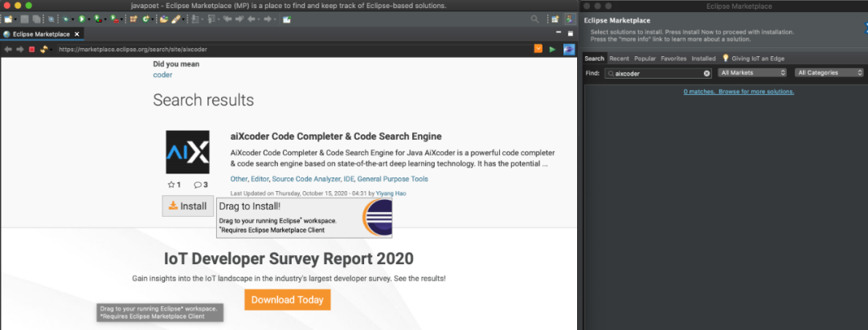Viewport: 868px width, 330px height.
Task: Open the orange URL history dropdown
Action: tap(538, 49)
